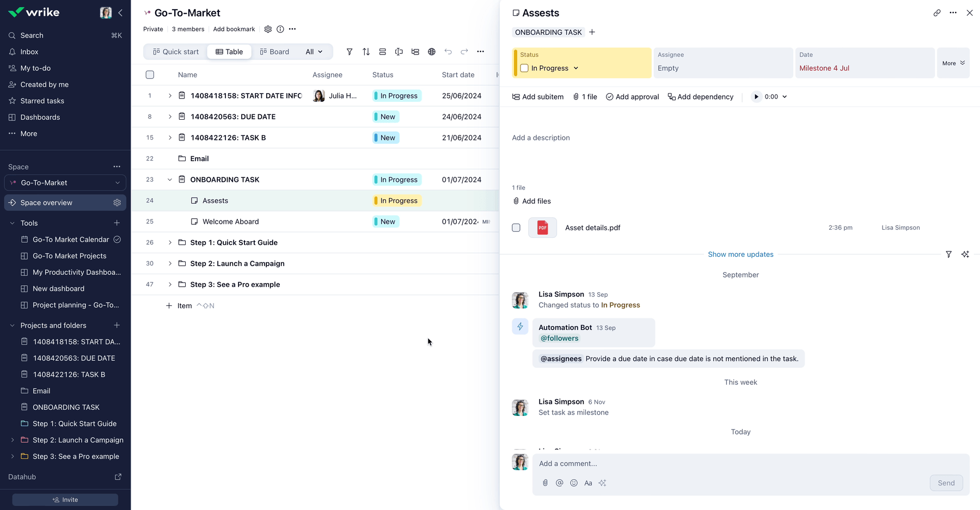Viewport: 980px width, 510px height.
Task: Click the emoji icon in comment box
Action: point(574,483)
